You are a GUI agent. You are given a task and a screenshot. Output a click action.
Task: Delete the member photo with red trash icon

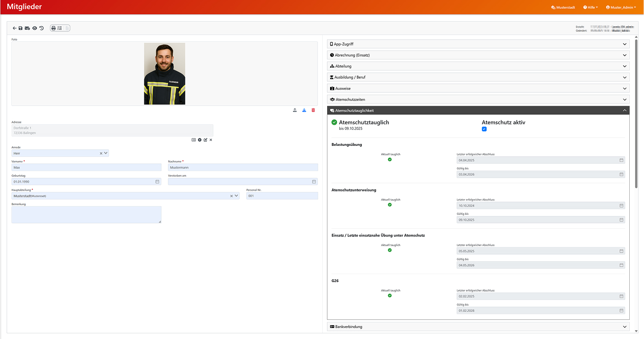coord(313,110)
